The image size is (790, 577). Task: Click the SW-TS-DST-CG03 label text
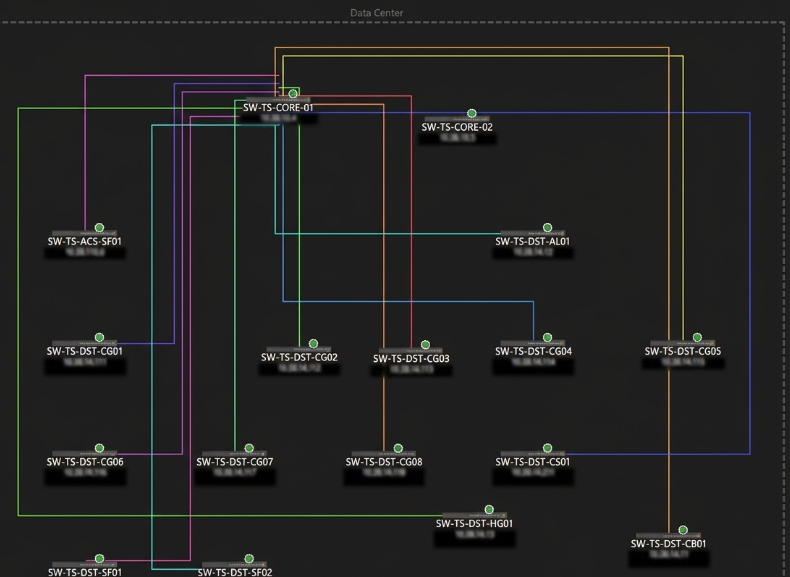[x=411, y=359]
